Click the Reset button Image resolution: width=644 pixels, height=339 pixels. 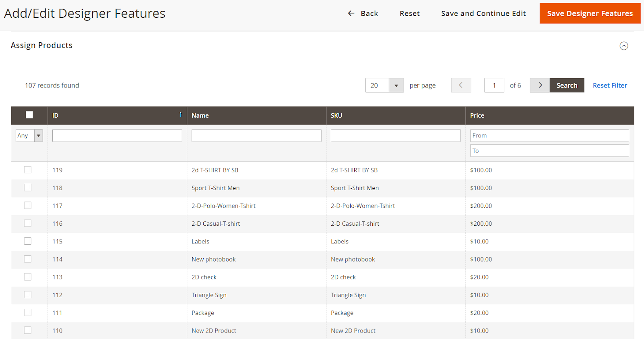point(410,13)
